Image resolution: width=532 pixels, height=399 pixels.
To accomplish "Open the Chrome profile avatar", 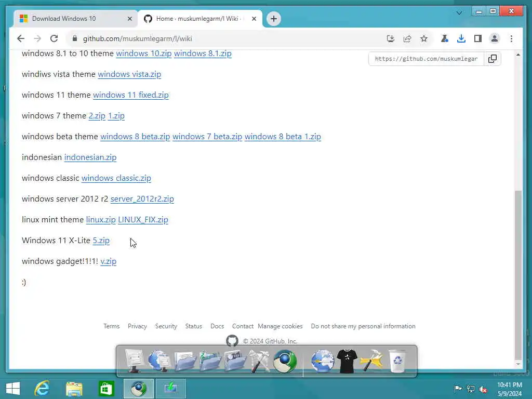I will [495, 38].
